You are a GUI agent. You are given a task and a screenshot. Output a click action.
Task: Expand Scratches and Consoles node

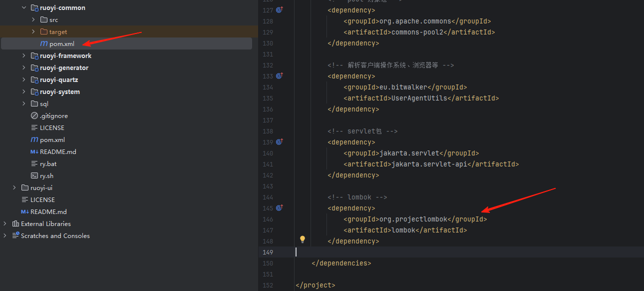pos(5,235)
